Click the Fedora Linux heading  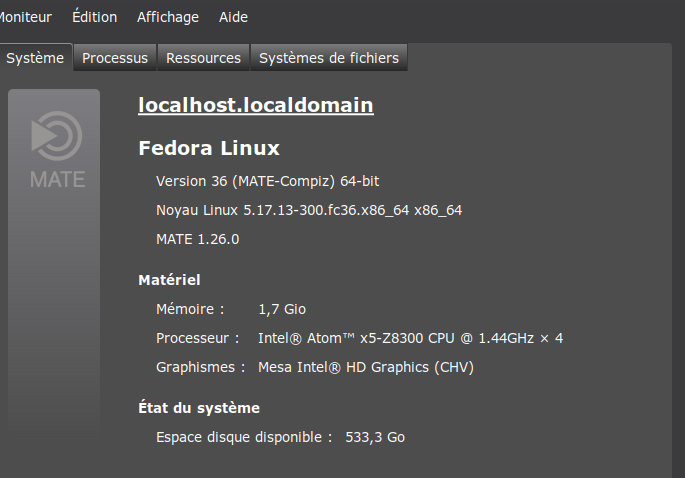coord(209,148)
